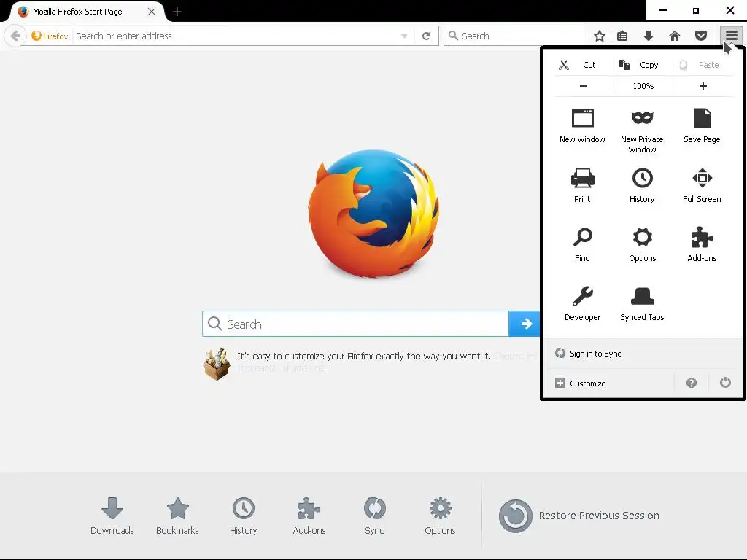Click Restore Previous Session button

coord(578,516)
